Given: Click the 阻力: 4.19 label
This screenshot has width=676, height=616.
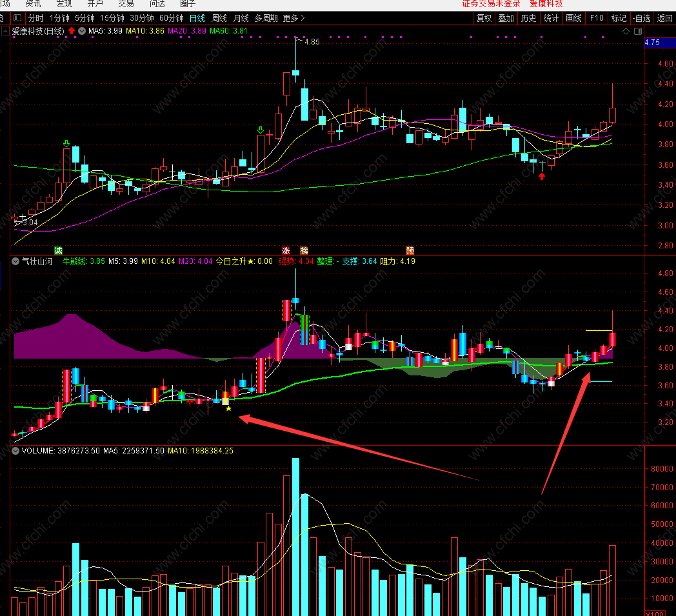Looking at the screenshot, I should tap(397, 261).
